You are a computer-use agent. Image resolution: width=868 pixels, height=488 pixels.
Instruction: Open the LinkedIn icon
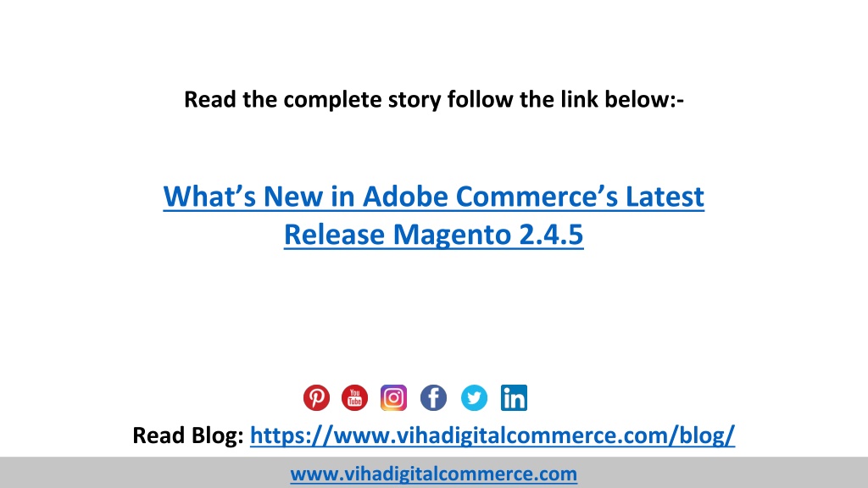click(514, 398)
